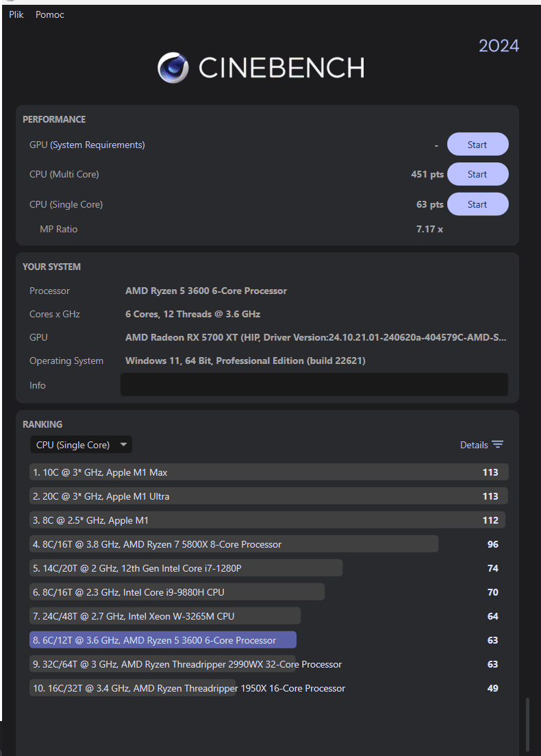The image size is (541, 756).
Task: Click the score 49 for Threadripper 1950X
Action: pos(493,688)
